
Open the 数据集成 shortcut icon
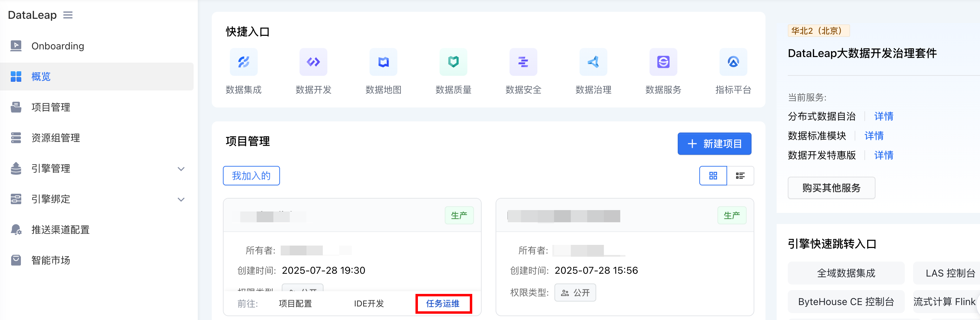[243, 62]
